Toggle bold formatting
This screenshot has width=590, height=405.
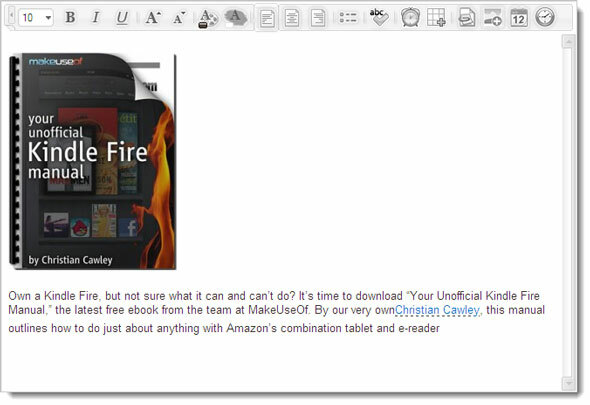point(70,17)
